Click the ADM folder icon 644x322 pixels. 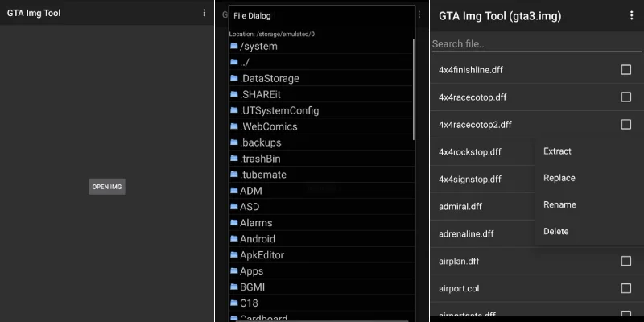pyautogui.click(x=234, y=190)
